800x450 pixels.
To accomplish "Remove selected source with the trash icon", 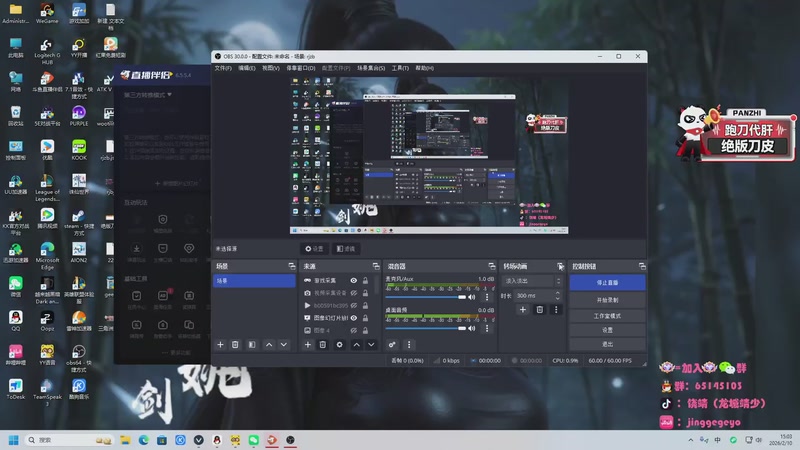I will 322,345.
